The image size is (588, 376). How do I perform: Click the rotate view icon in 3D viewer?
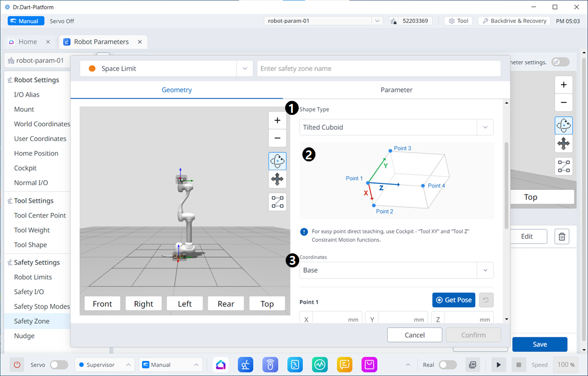pyautogui.click(x=277, y=161)
